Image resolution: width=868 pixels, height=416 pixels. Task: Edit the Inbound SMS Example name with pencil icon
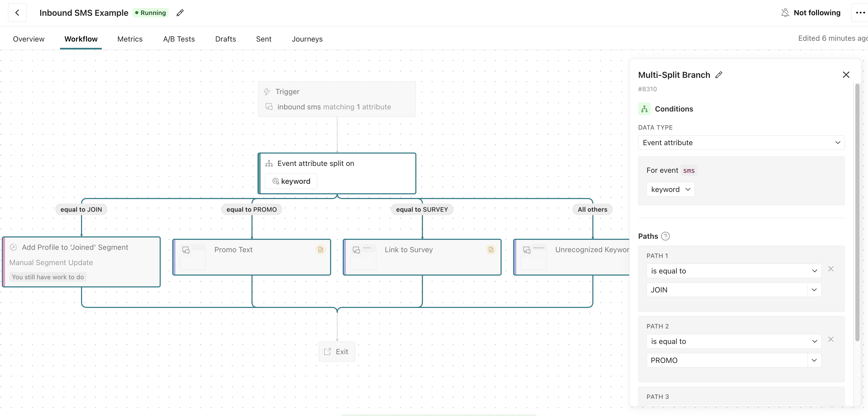click(x=180, y=13)
